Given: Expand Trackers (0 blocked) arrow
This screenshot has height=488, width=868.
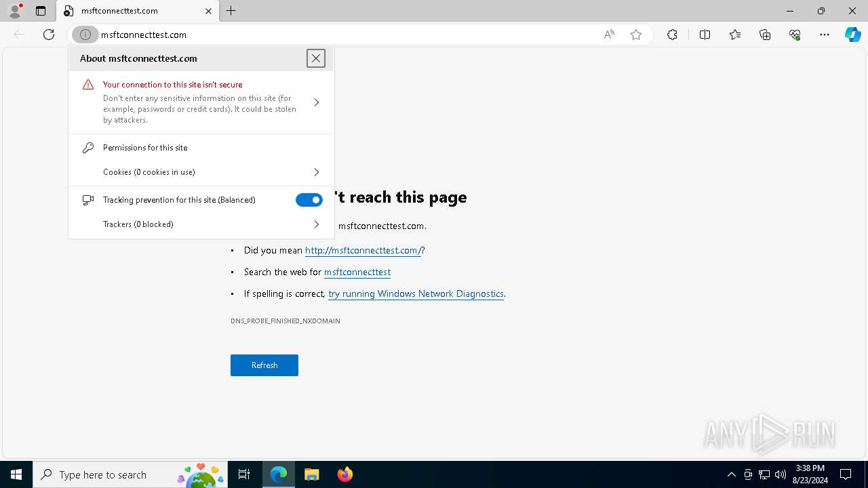Looking at the screenshot, I should 317,224.
